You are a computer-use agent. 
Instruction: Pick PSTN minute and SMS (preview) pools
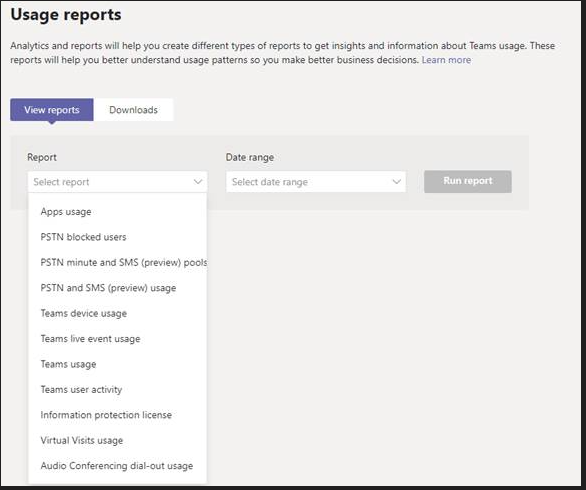tap(117, 262)
